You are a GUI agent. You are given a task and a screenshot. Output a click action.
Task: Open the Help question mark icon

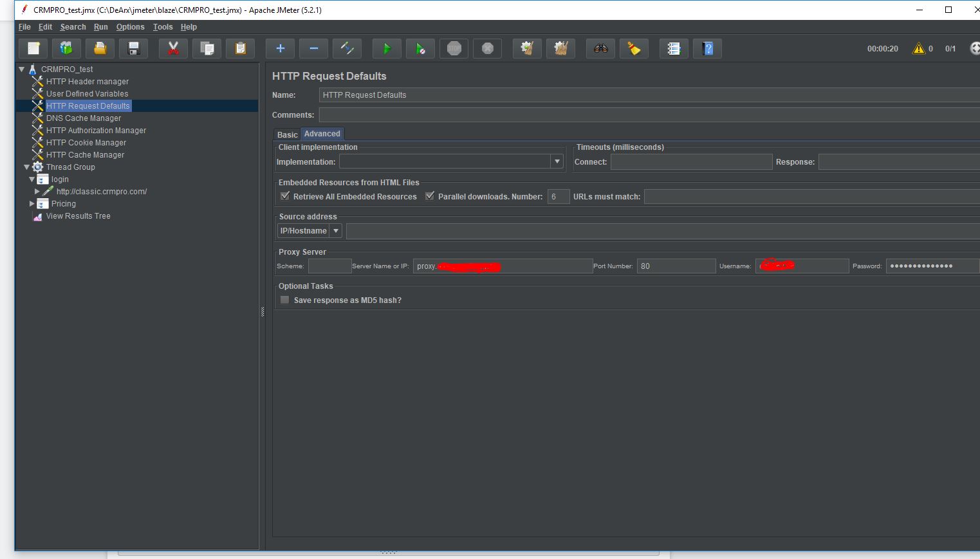tap(707, 48)
